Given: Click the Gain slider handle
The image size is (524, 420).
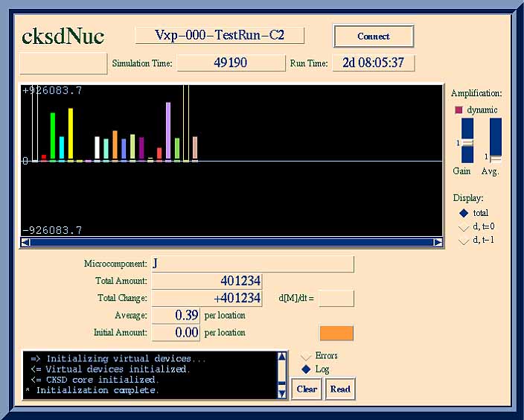Looking at the screenshot, I should click(467, 143).
